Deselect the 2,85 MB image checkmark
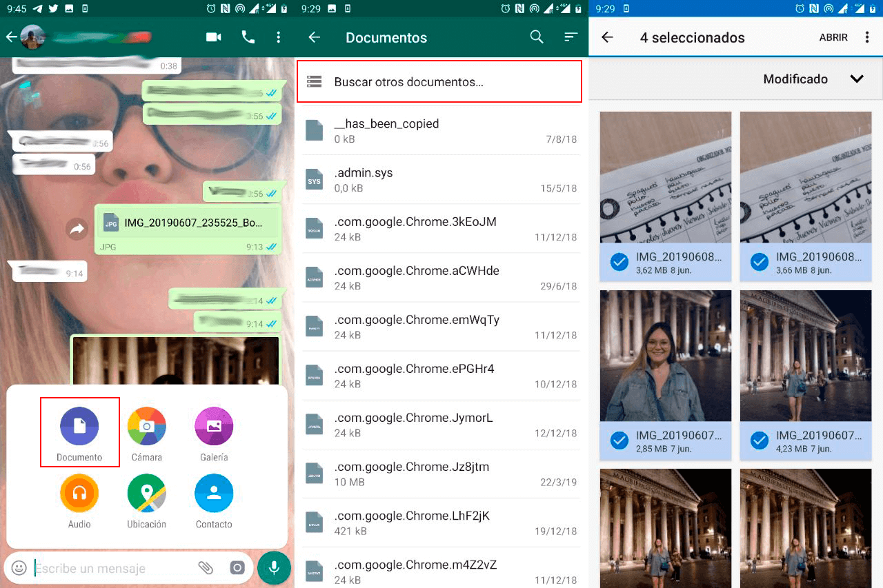This screenshot has height=588, width=883. click(619, 440)
